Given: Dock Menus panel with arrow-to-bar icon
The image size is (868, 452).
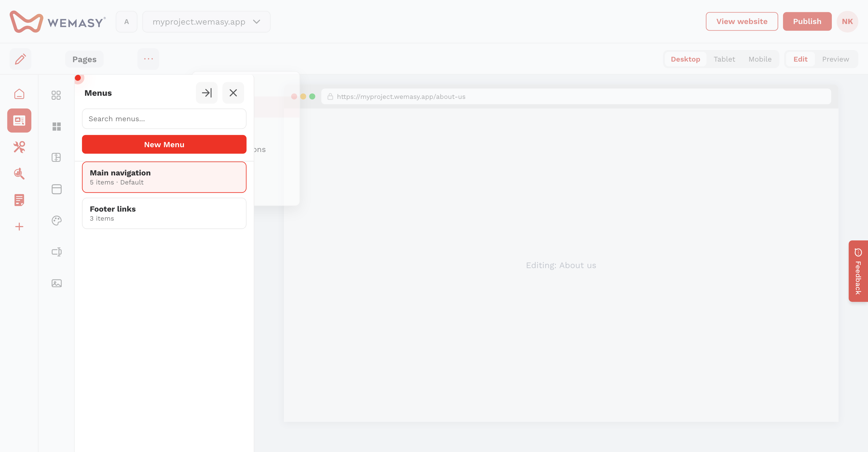Looking at the screenshot, I should point(207,93).
